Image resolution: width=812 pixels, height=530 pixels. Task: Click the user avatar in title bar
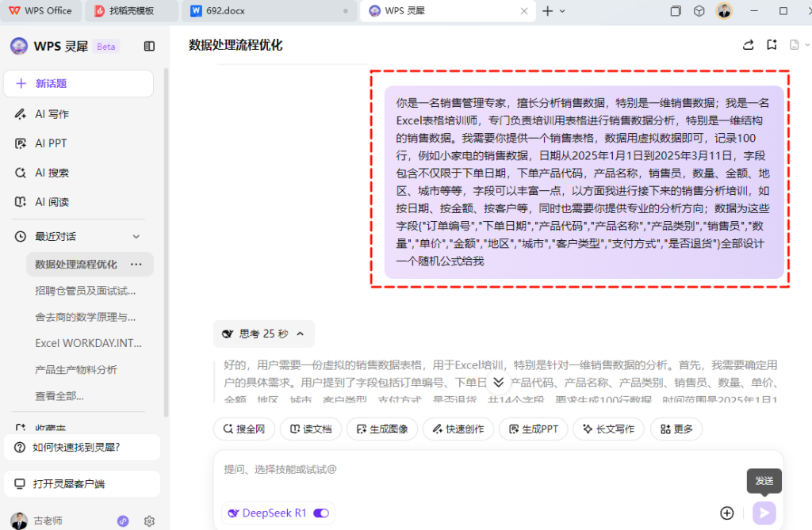724,11
